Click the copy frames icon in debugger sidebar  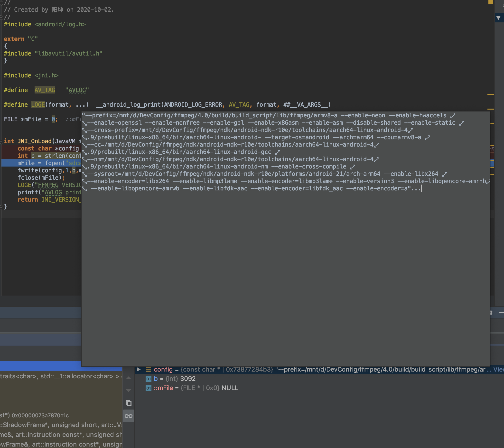(129, 403)
